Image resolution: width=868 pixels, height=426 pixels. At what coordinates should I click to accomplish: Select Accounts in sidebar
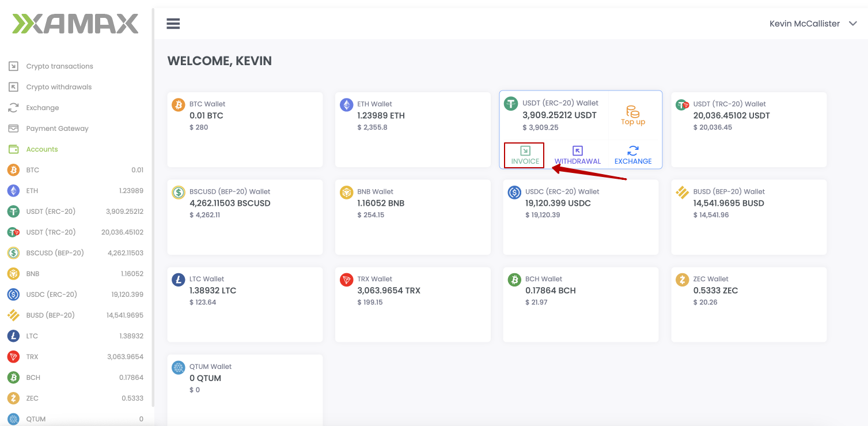pyautogui.click(x=42, y=149)
